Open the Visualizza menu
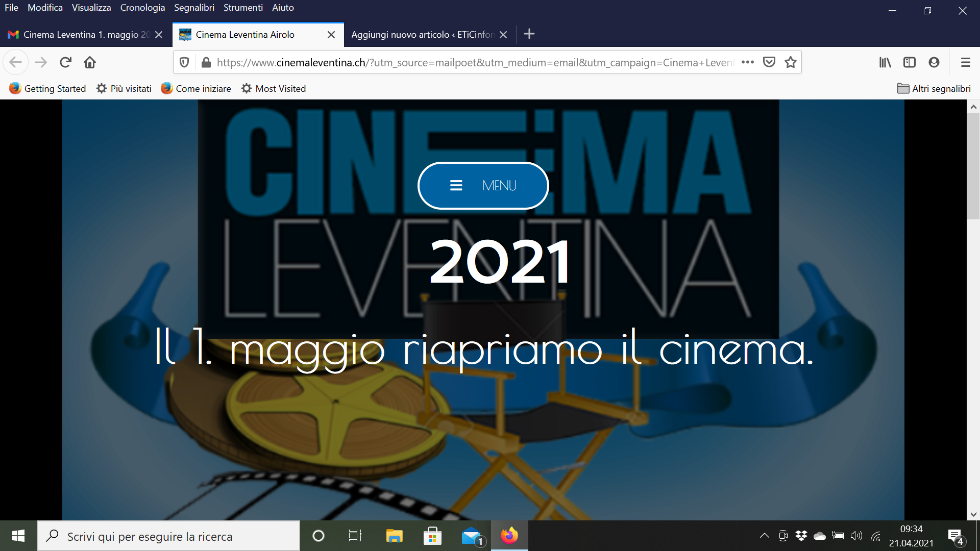The image size is (980, 551). pyautogui.click(x=91, y=8)
